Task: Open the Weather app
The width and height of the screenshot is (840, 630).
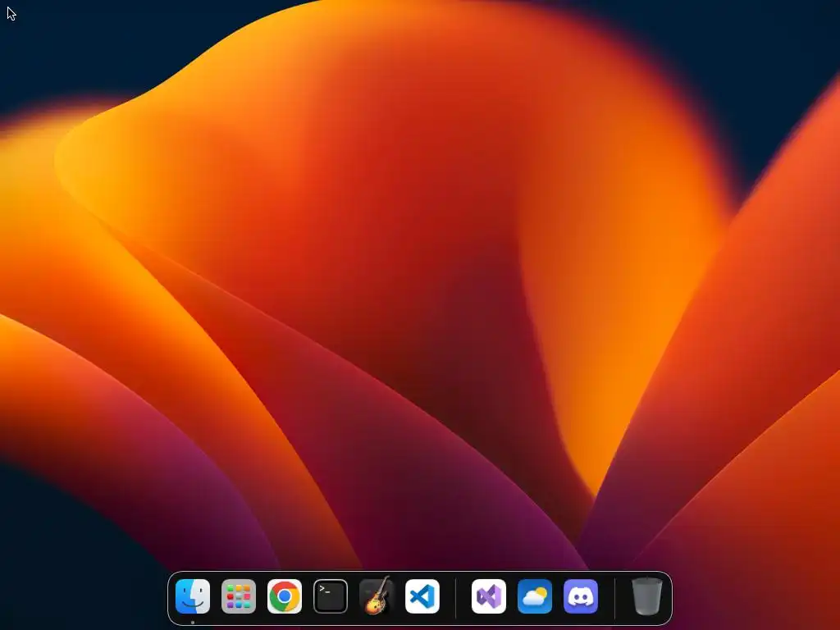Action: click(535, 596)
